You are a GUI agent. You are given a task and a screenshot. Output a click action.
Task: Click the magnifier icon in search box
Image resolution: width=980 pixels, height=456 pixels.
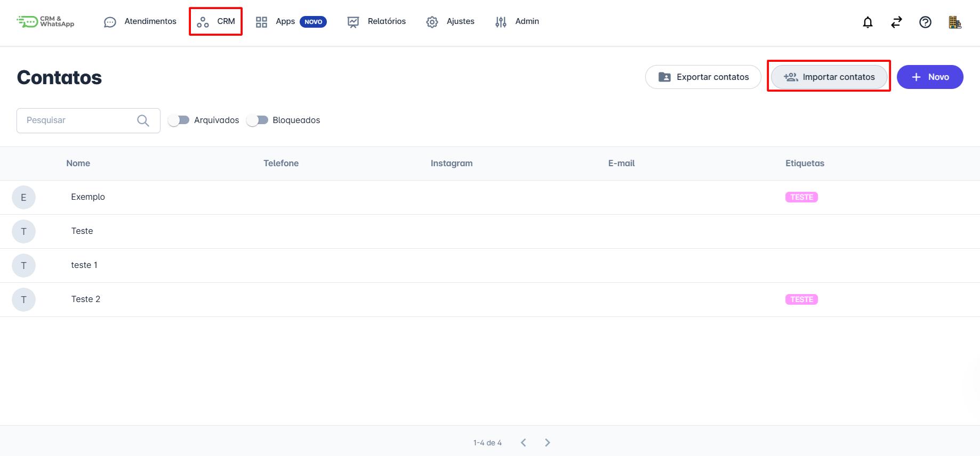coord(143,120)
